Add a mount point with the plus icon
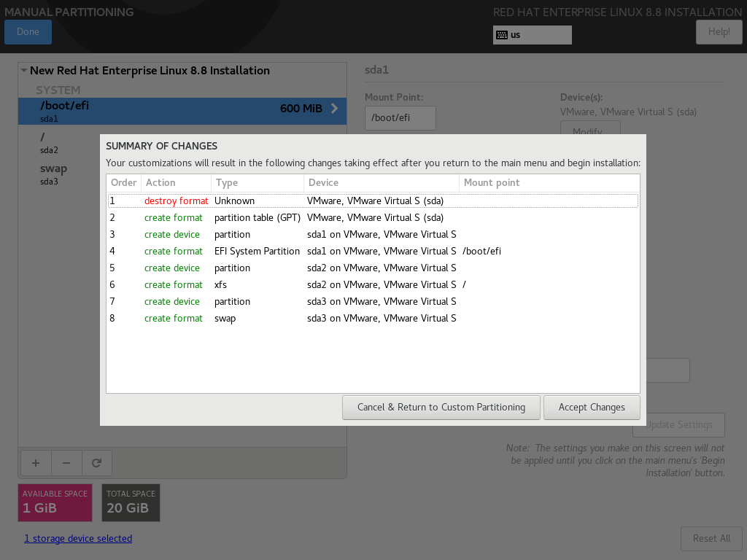The height and width of the screenshot is (560, 747). coord(36,463)
